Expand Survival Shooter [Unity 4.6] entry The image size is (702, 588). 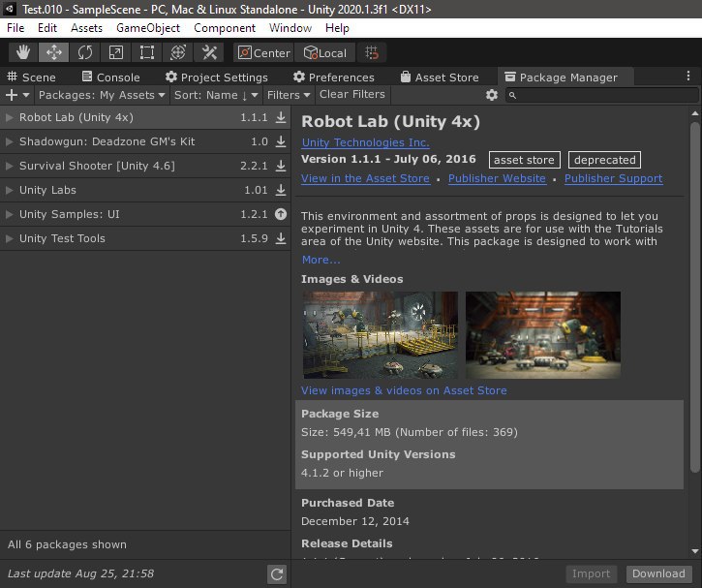[x=9, y=166]
